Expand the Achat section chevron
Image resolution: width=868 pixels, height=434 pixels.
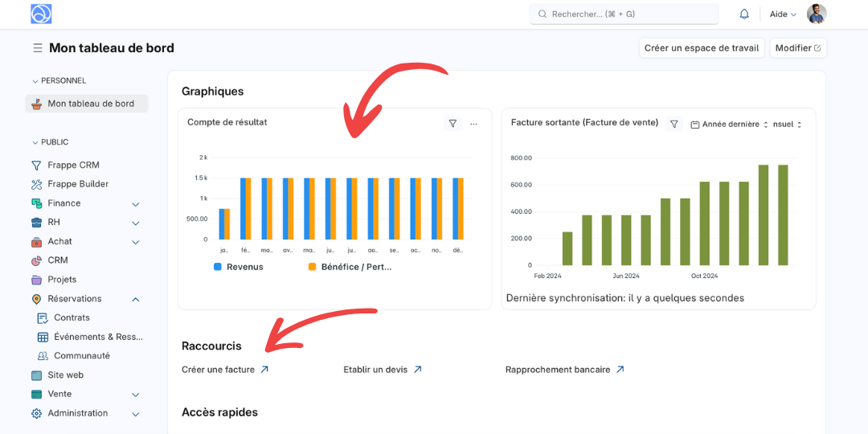tap(136, 243)
